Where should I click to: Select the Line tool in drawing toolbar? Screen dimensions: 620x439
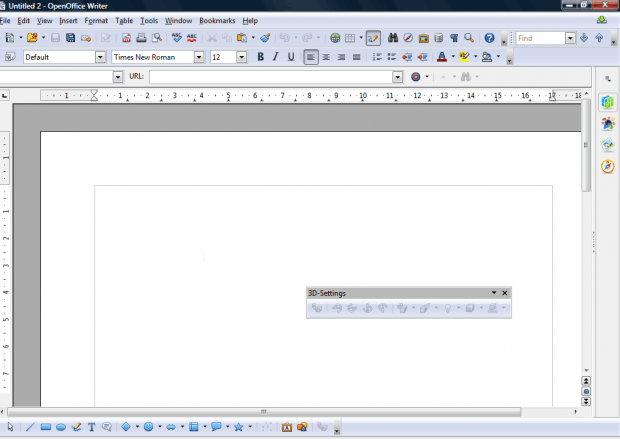29,427
